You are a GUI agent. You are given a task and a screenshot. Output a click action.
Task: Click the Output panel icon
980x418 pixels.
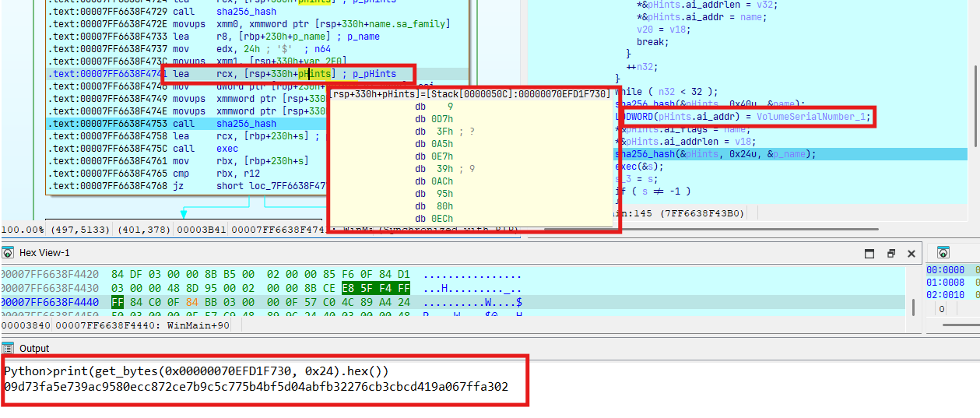(8, 349)
